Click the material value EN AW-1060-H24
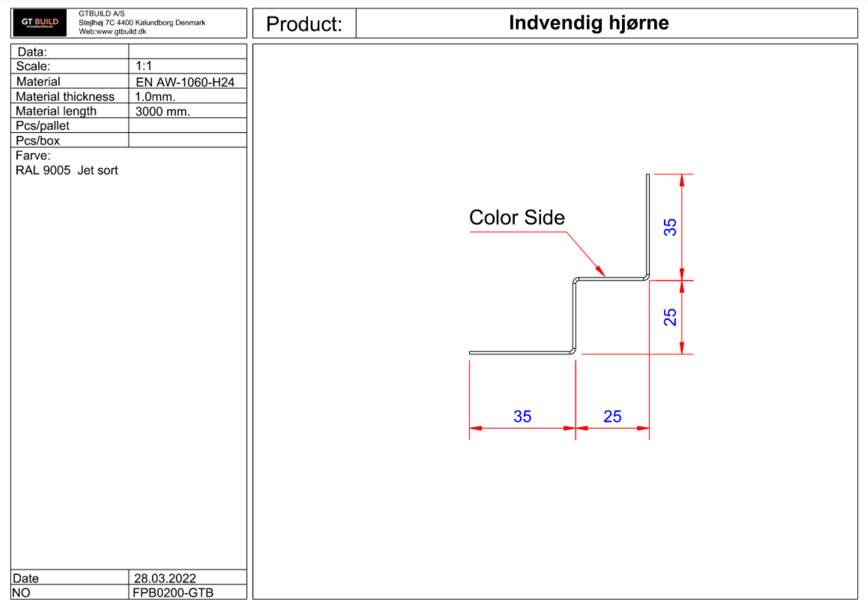The image size is (868, 608). tap(185, 82)
